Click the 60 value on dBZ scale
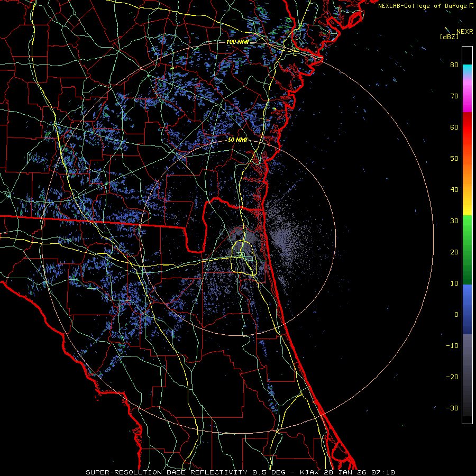476x476 pixels. [x=454, y=127]
